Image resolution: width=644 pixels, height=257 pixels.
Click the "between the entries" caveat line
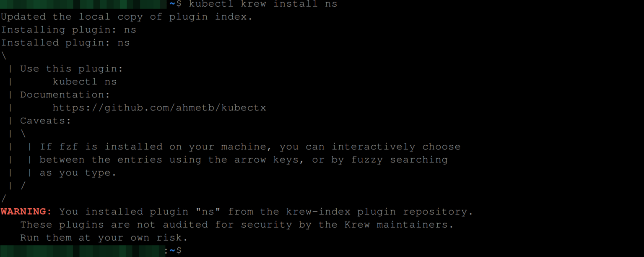pyautogui.click(x=244, y=160)
